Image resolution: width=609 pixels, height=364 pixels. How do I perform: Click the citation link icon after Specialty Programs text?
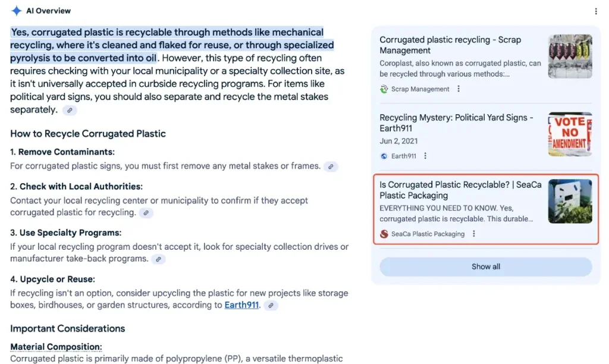click(158, 259)
